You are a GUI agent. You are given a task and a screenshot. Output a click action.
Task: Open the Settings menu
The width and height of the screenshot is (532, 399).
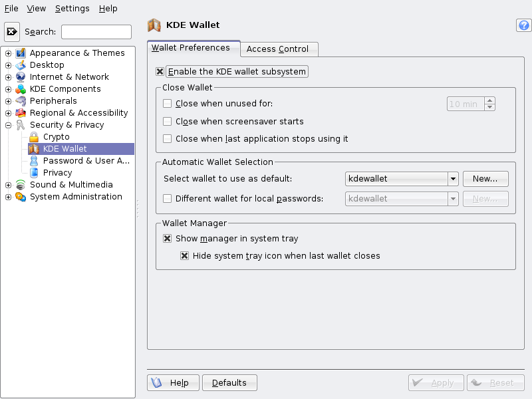pyautogui.click(x=72, y=9)
